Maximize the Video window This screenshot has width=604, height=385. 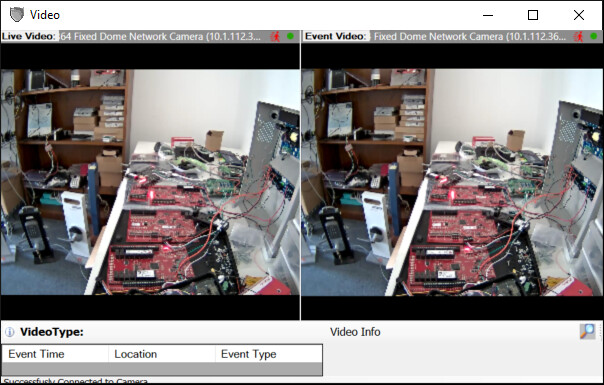tap(533, 15)
